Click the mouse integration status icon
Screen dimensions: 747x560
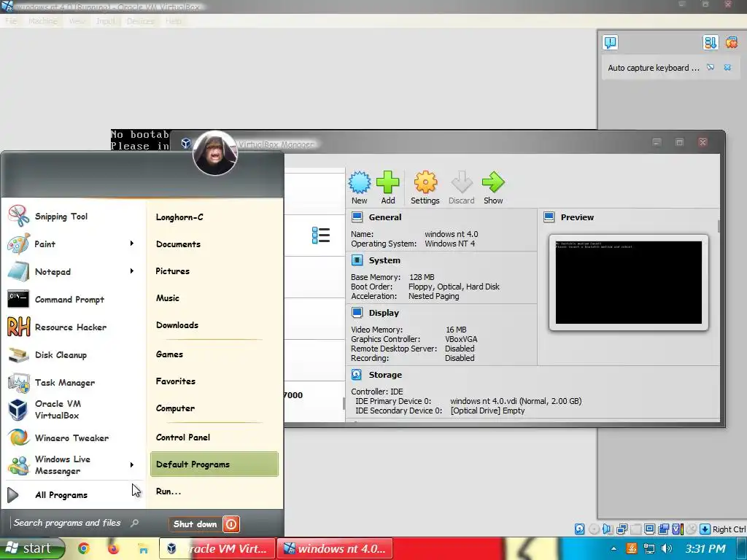[x=691, y=529]
